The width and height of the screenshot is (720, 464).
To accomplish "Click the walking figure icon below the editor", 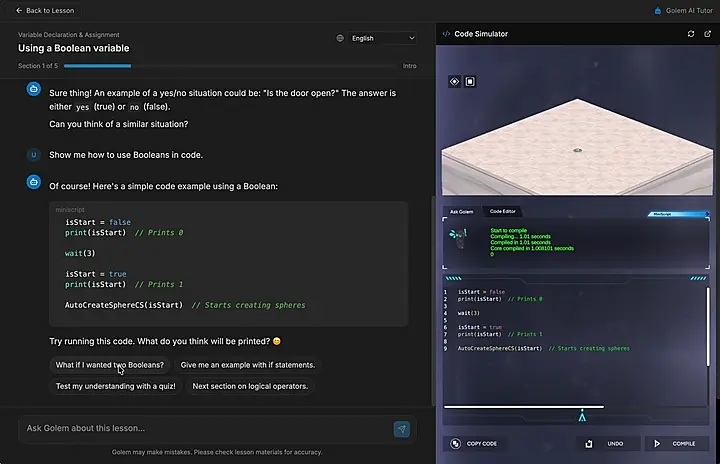I will point(582,416).
